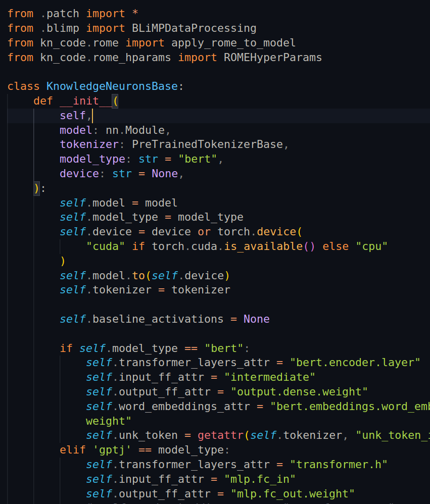This screenshot has width=430, height=504.
Task: Click the opening parenthesis after __init__
Action: 115,101
